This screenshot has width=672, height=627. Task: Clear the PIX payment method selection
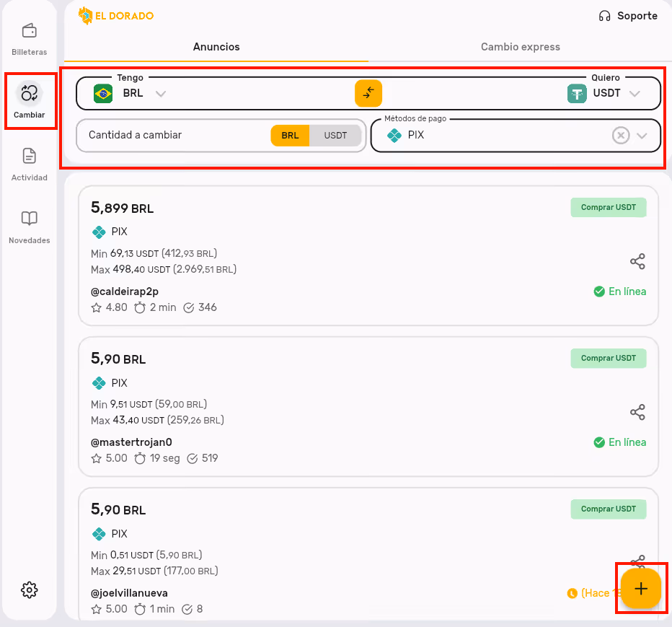(x=621, y=136)
